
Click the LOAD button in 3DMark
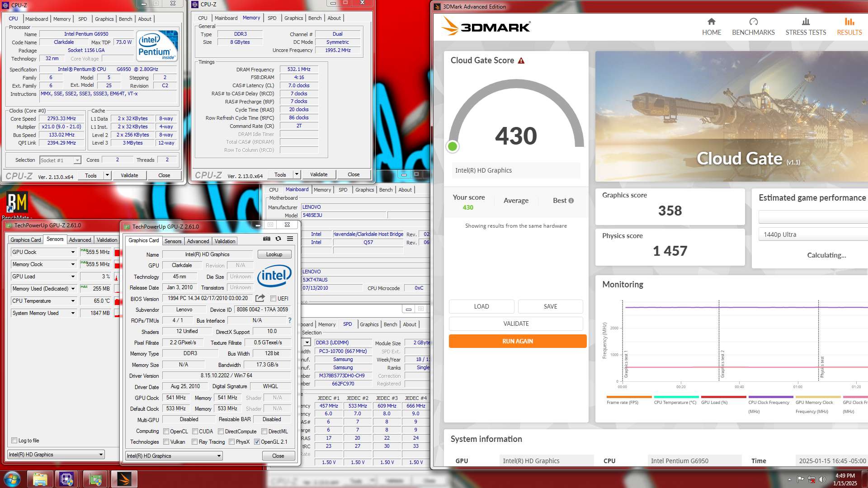coord(481,306)
